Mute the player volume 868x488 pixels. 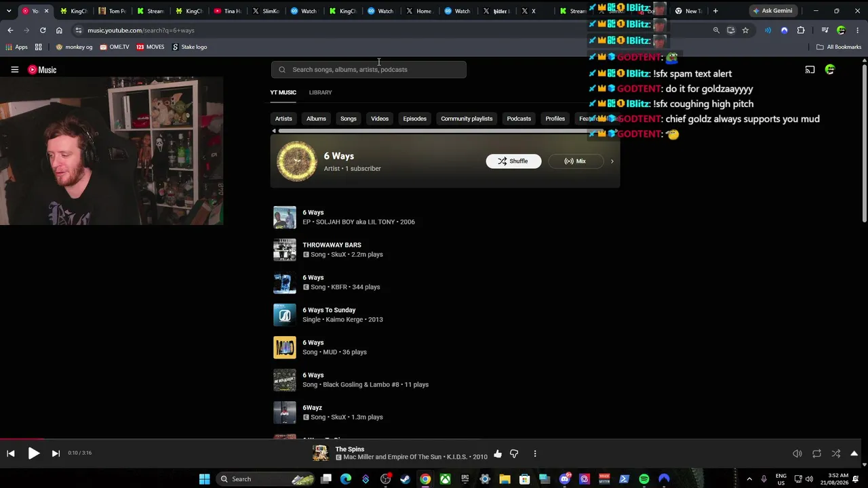tap(797, 454)
